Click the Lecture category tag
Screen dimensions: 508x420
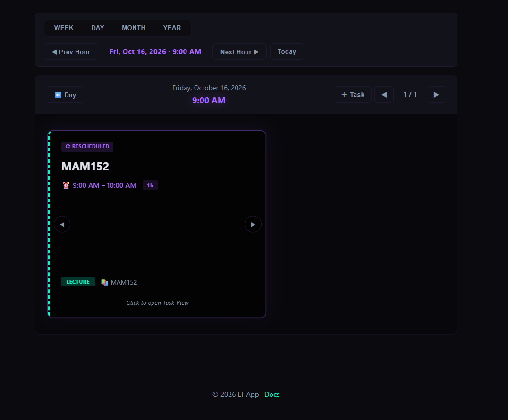click(x=78, y=282)
